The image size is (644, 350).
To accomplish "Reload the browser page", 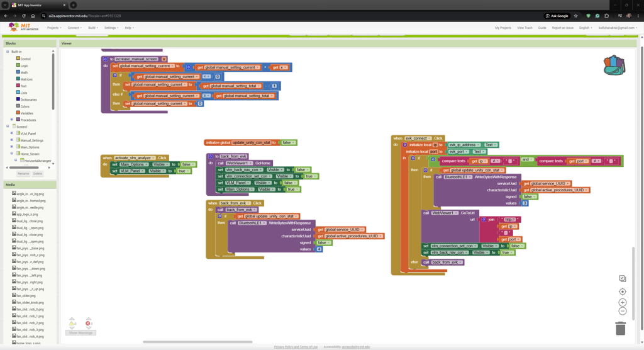I will click(x=24, y=16).
